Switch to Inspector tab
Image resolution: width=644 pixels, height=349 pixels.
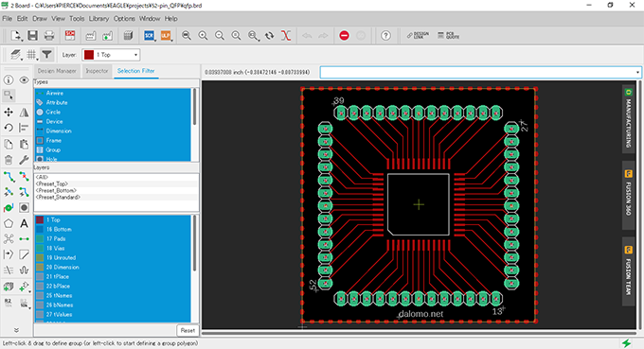(97, 71)
